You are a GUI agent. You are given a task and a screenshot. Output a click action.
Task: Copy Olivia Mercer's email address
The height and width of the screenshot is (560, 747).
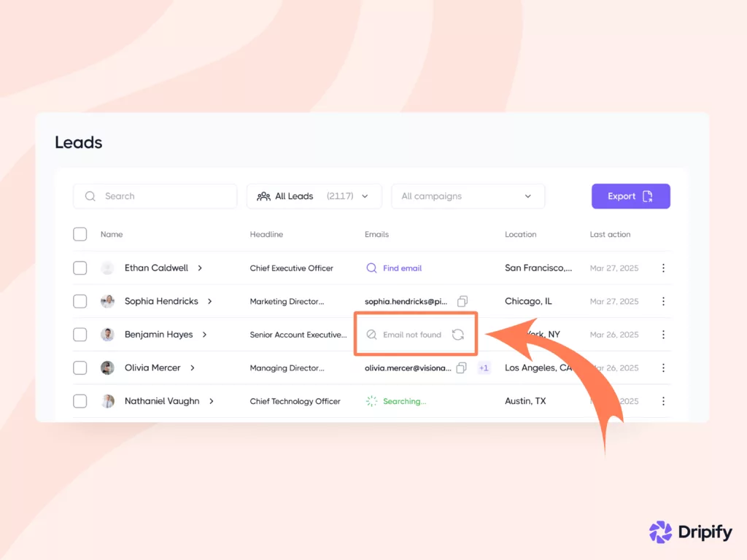pyautogui.click(x=461, y=368)
